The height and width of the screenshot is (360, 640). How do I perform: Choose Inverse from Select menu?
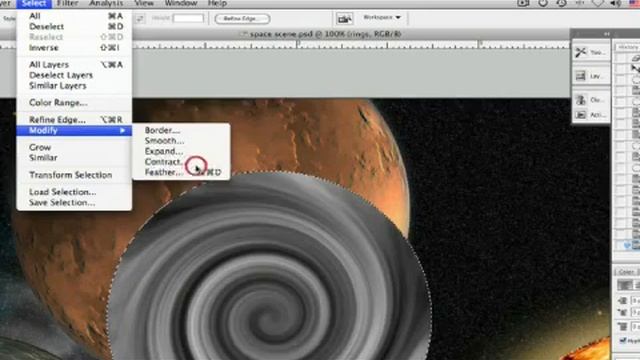click(74, 48)
